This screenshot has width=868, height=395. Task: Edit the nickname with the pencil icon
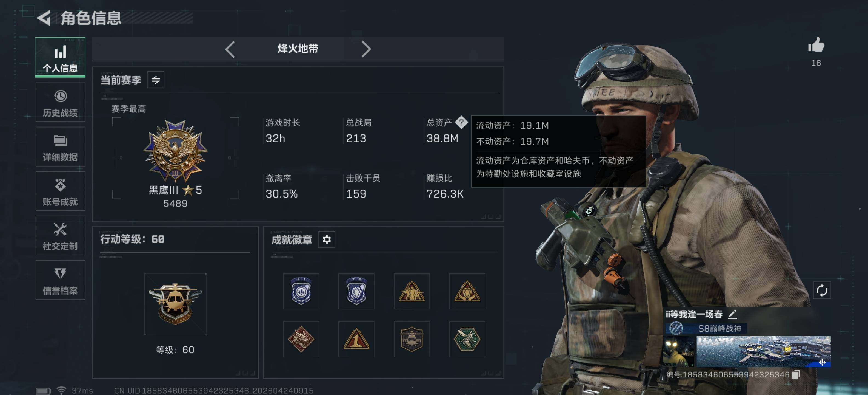point(733,314)
